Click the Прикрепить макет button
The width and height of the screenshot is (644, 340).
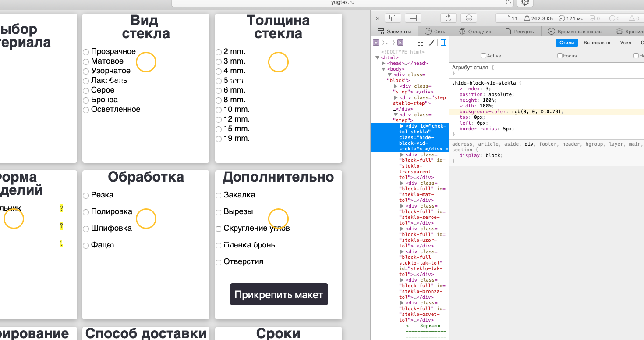coord(279,294)
